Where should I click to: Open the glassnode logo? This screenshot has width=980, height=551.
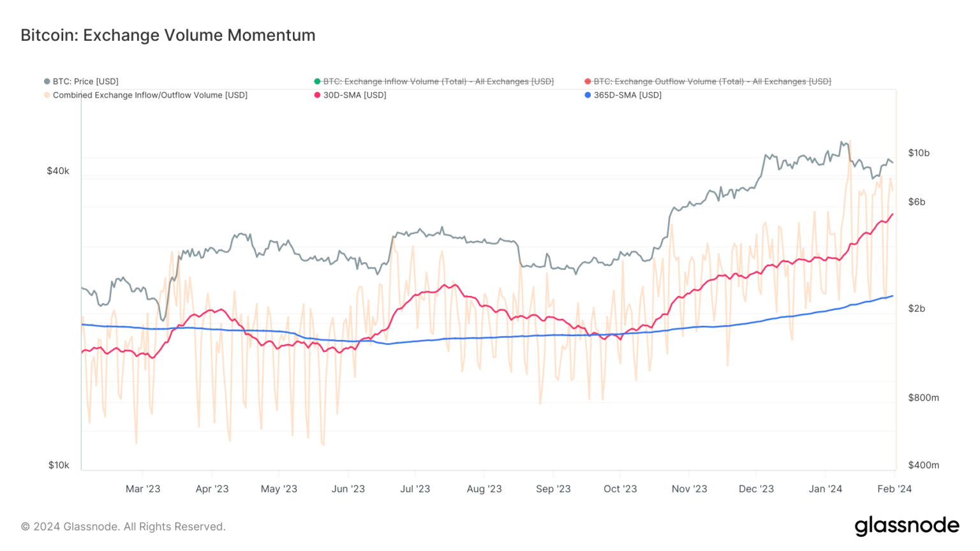click(x=907, y=526)
